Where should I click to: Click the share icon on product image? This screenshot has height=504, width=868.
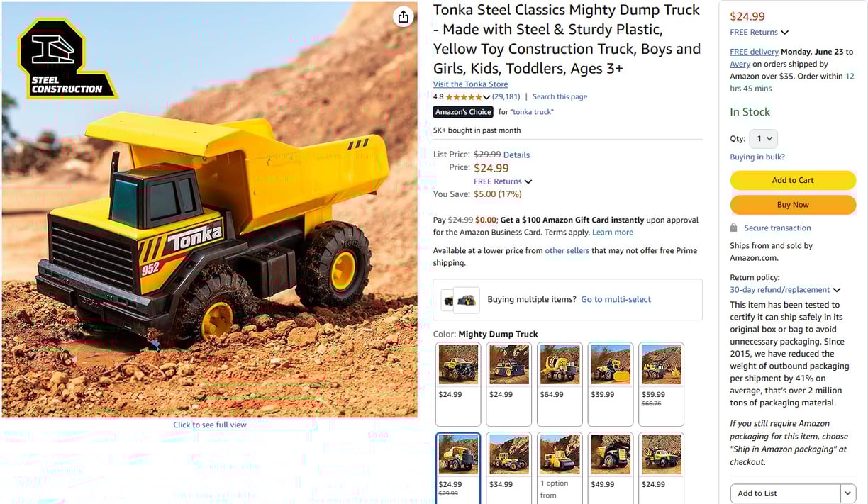[x=403, y=17]
